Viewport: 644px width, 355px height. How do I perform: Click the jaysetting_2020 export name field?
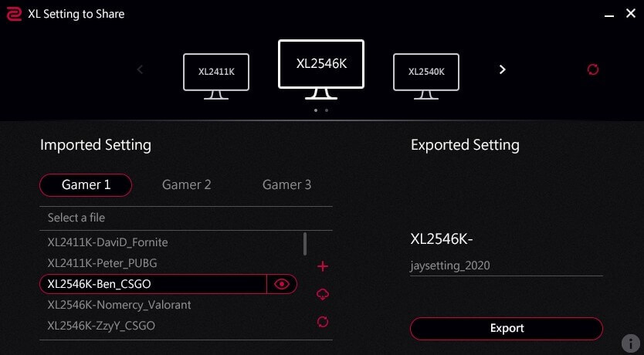click(506, 266)
